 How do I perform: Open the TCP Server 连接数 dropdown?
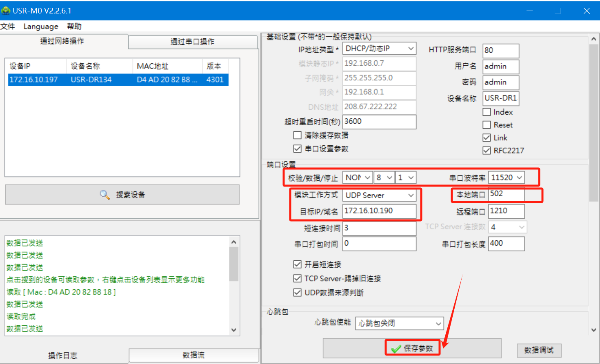[x=507, y=227]
